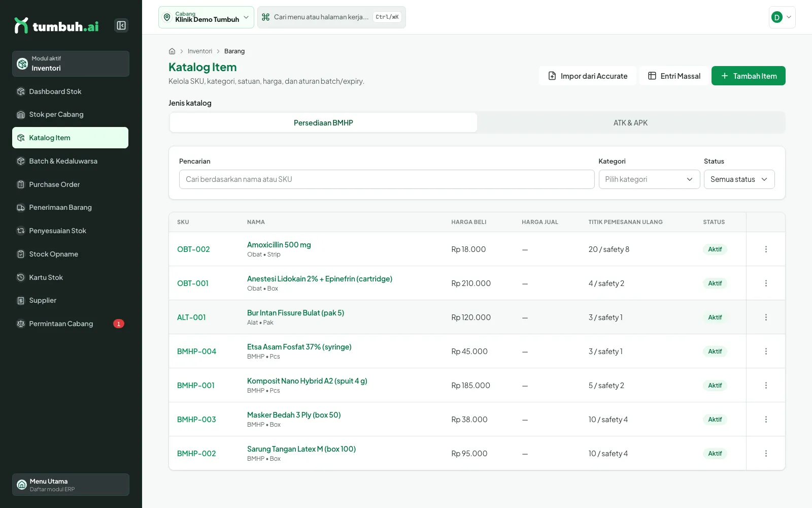
Task: Click the Modul aktif Inventori card
Action: tap(71, 63)
